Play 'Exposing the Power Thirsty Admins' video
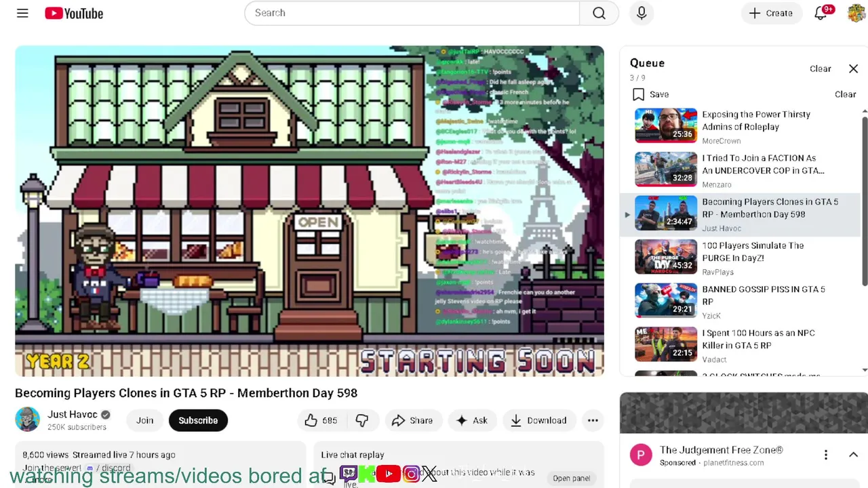 pos(665,125)
